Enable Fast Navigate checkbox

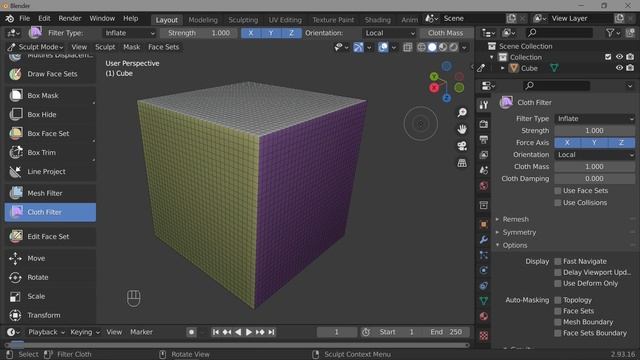coord(558,261)
